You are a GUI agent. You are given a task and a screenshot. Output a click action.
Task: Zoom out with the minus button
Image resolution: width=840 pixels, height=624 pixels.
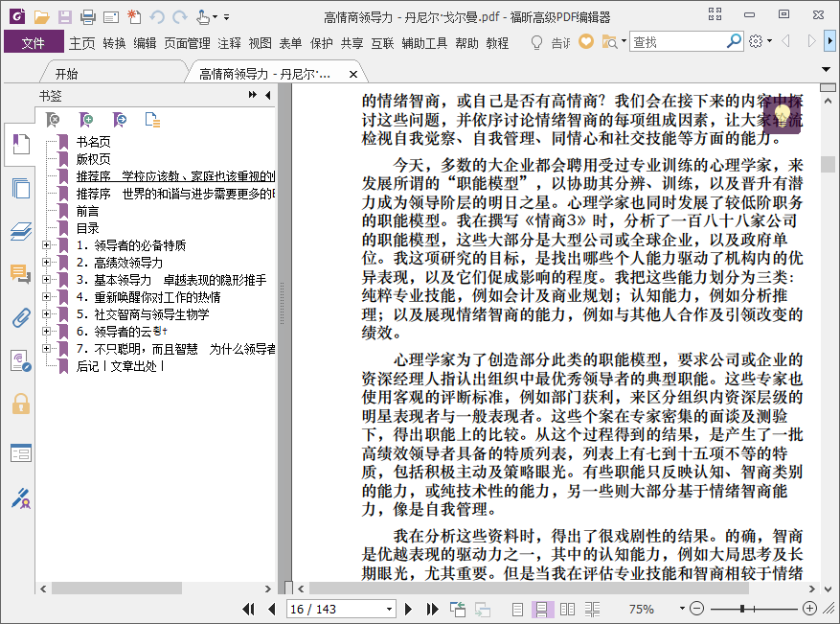click(696, 609)
